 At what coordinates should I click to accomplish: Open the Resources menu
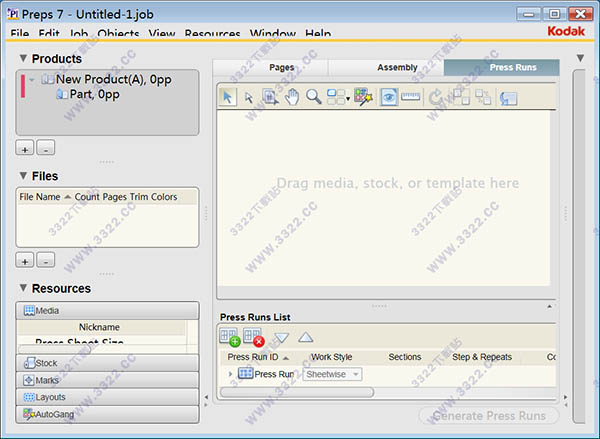[212, 34]
